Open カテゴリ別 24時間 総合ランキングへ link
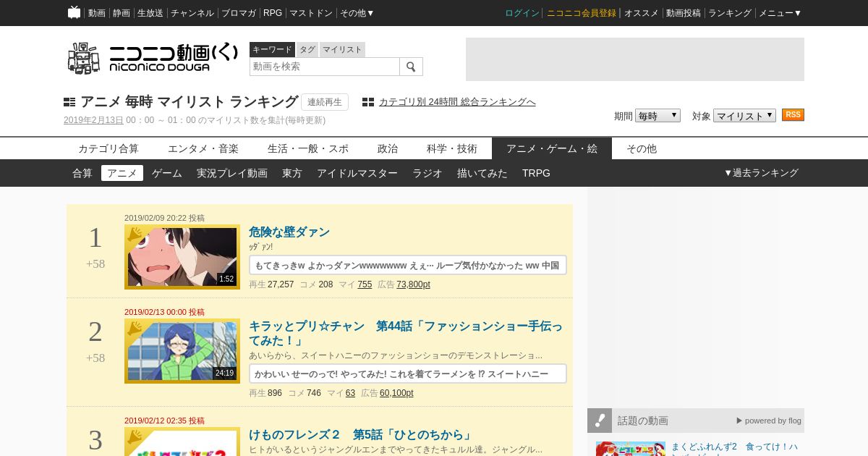Screen dimensions: 868x456 [x=457, y=102]
